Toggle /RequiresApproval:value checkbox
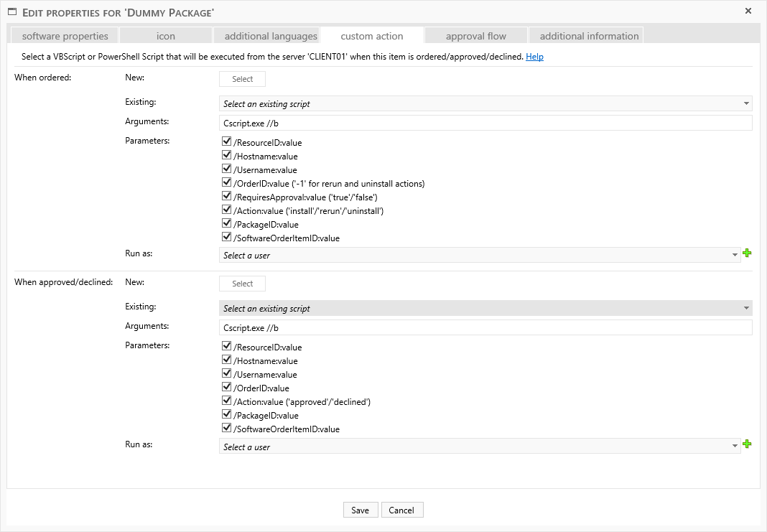This screenshot has height=532, width=767. [227, 197]
